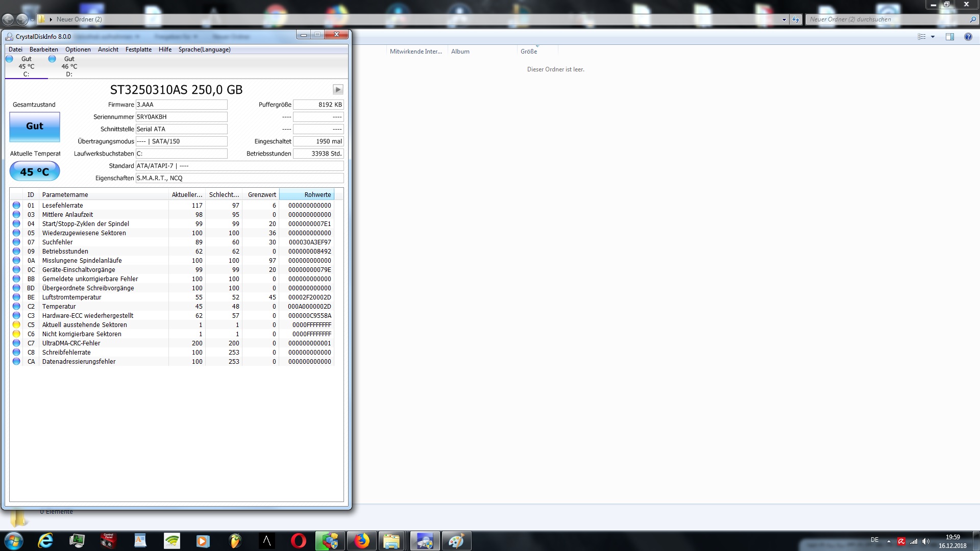Open Opera from the taskbar
This screenshot has height=551, width=980.
(x=298, y=541)
